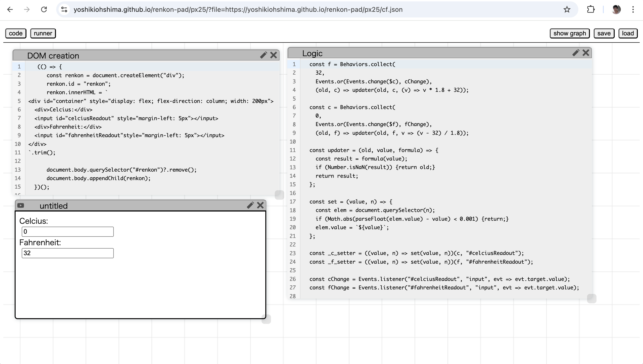Close the DOM creation panel

(274, 55)
